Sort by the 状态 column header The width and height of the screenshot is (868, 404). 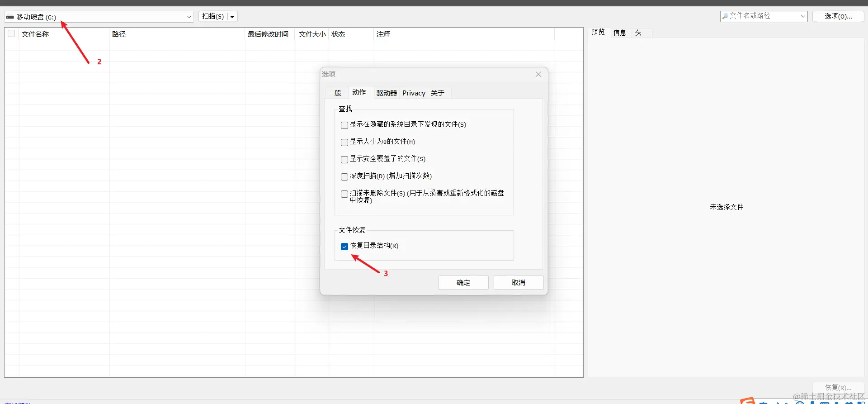point(351,34)
